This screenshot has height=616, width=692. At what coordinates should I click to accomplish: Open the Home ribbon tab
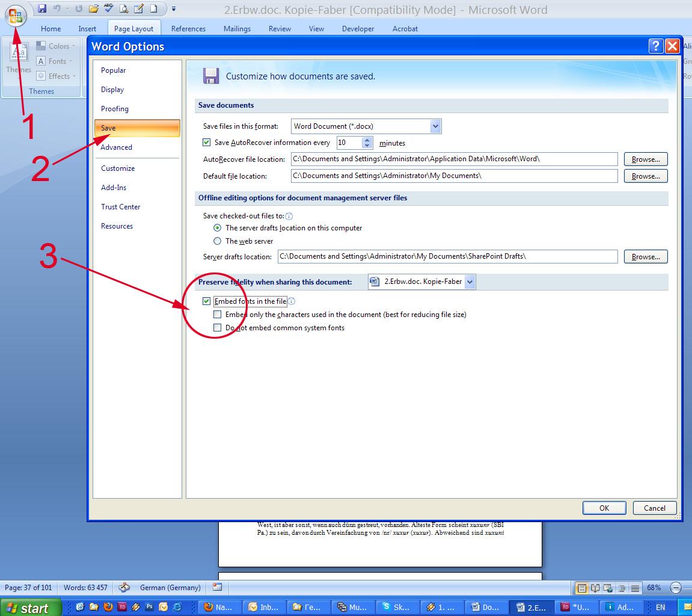click(51, 29)
